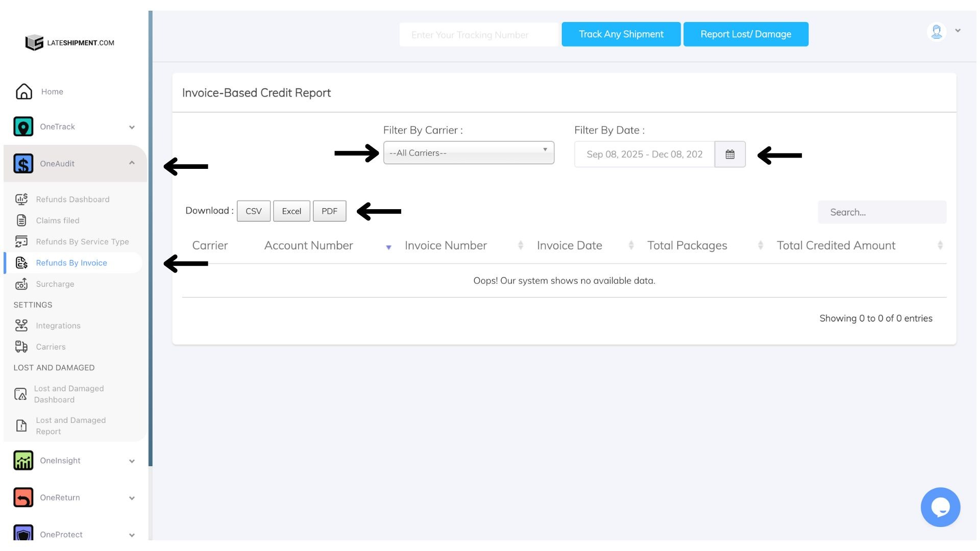Select Refunds By Service Type
The width and height of the screenshot is (980, 551).
click(x=82, y=242)
